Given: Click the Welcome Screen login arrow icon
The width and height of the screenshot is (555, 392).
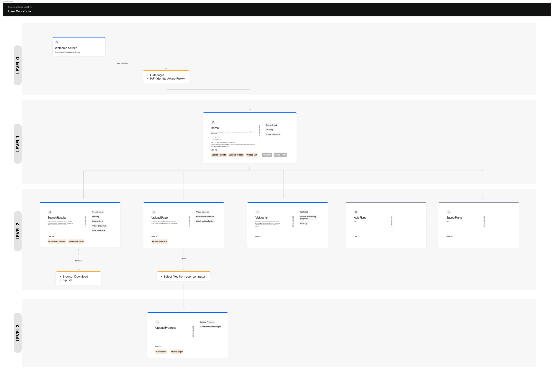Looking at the screenshot, I should click(x=57, y=42).
